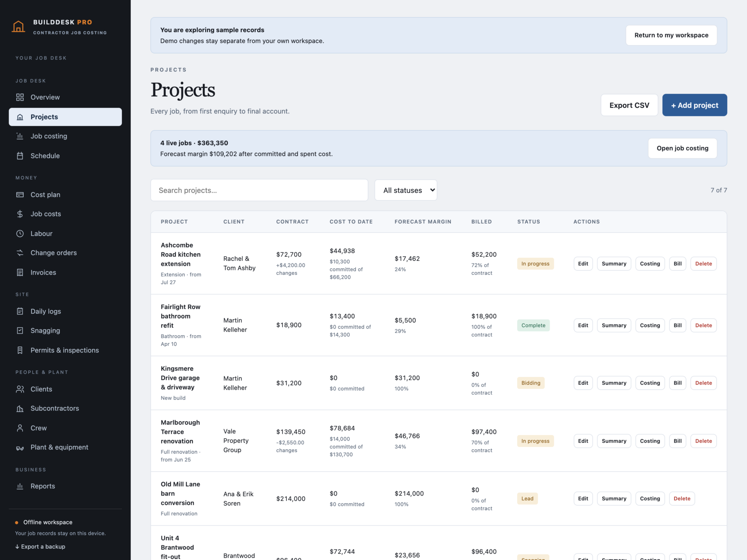
Task: Click the Subcontractors building icon
Action: pos(20,408)
